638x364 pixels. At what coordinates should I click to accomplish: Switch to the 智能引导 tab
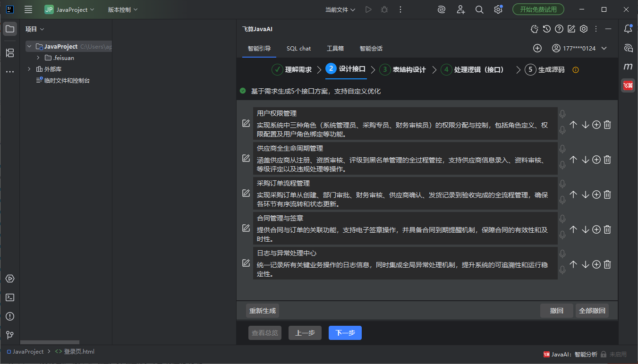tap(259, 48)
